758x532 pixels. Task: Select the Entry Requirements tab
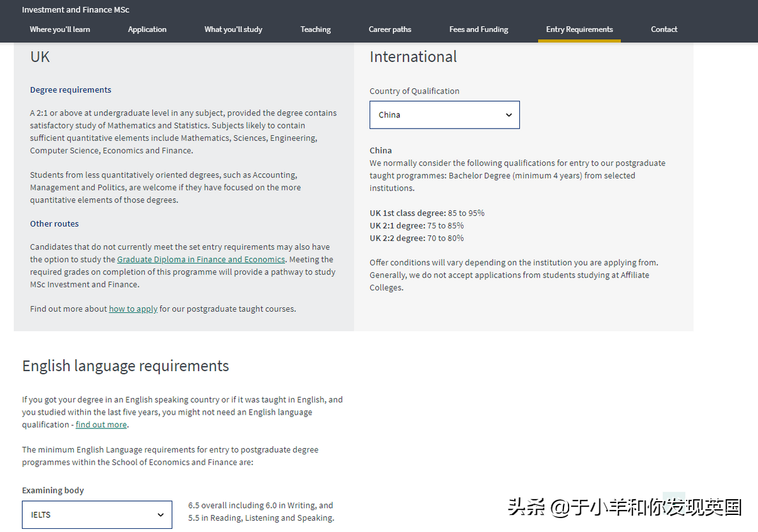[579, 29]
